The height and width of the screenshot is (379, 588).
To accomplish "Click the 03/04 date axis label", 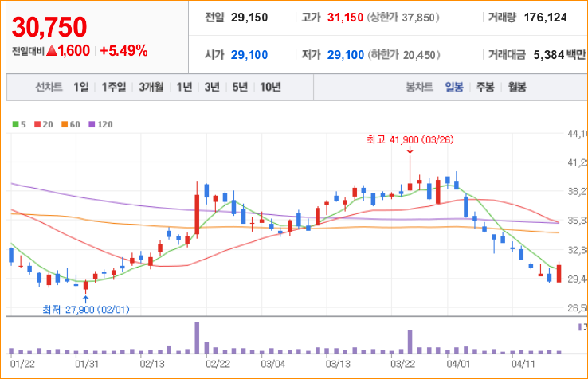I will click(273, 364).
